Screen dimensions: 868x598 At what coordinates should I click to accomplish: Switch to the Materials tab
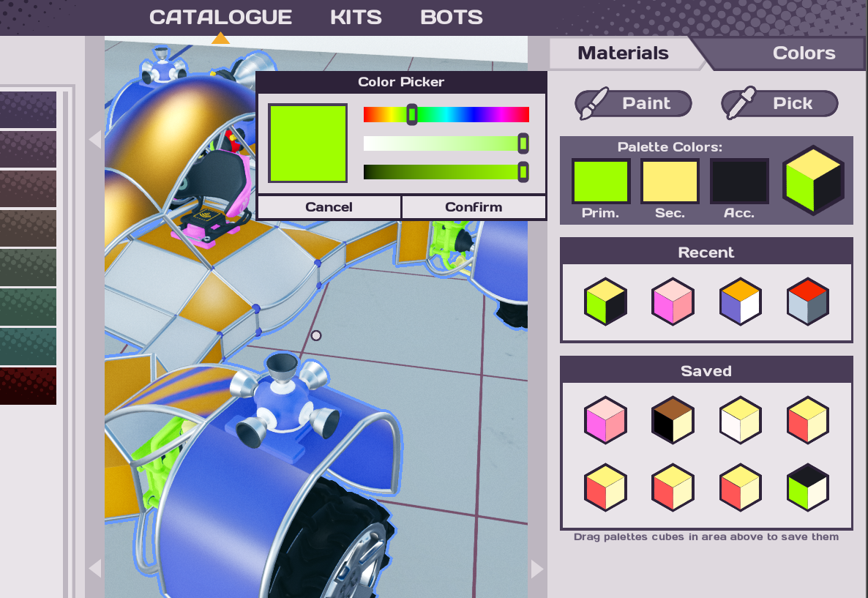(623, 53)
